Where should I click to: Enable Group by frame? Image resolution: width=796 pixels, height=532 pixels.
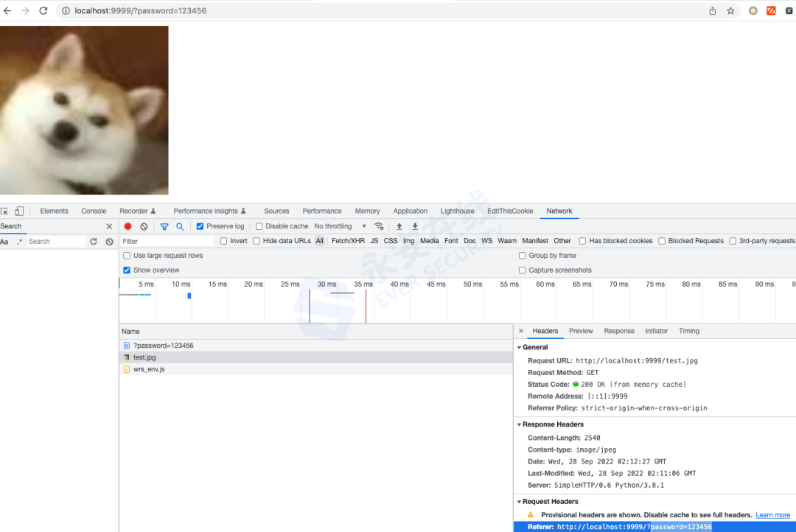pos(522,256)
